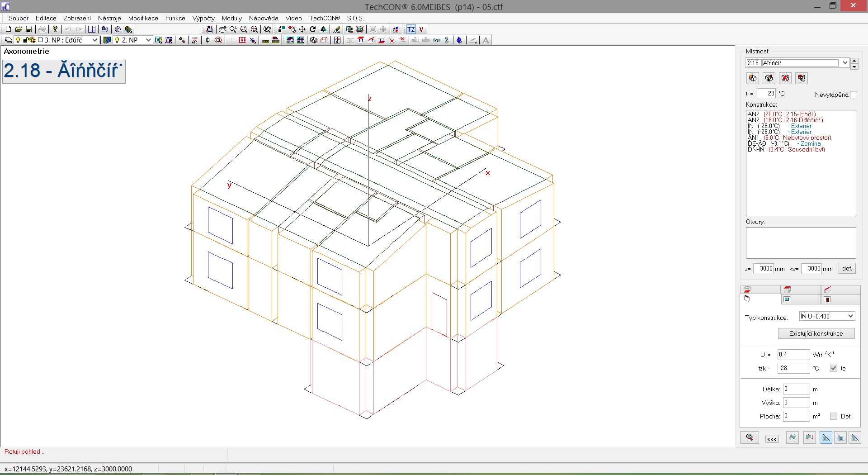Toggle the Def. checkbox beside Plocha
The width and height of the screenshot is (868, 475).
tap(834, 416)
